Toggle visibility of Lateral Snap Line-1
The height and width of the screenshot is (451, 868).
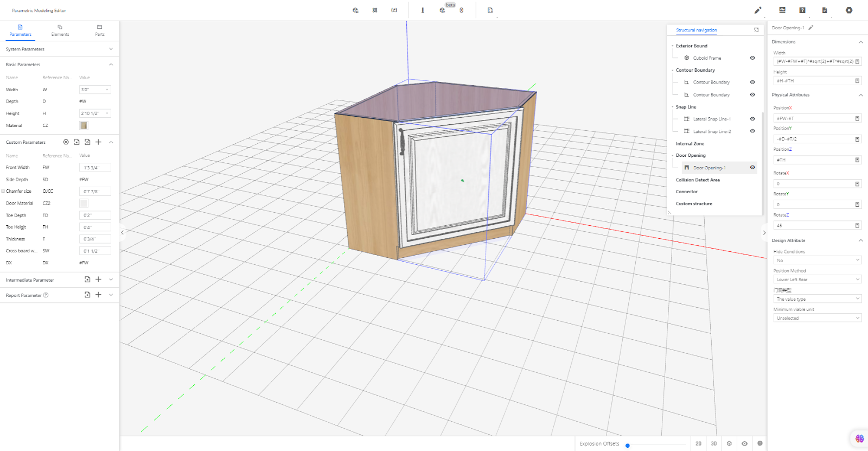coord(752,119)
